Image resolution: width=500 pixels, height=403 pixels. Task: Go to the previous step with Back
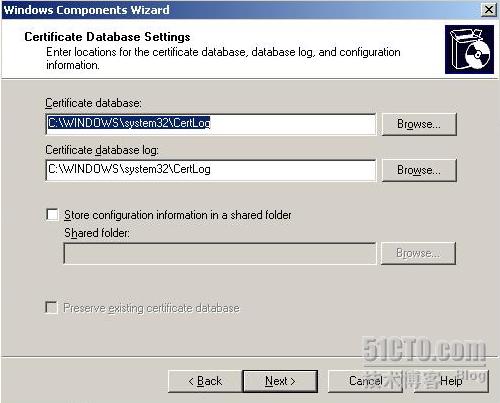tap(205, 381)
